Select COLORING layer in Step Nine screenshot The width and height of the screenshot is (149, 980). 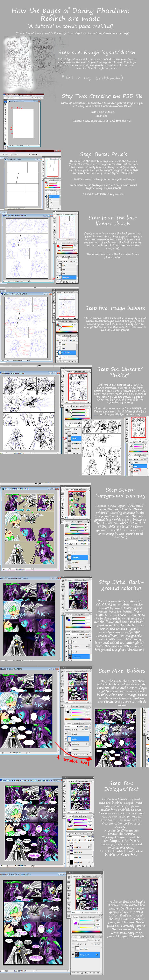pyautogui.click(x=77, y=744)
